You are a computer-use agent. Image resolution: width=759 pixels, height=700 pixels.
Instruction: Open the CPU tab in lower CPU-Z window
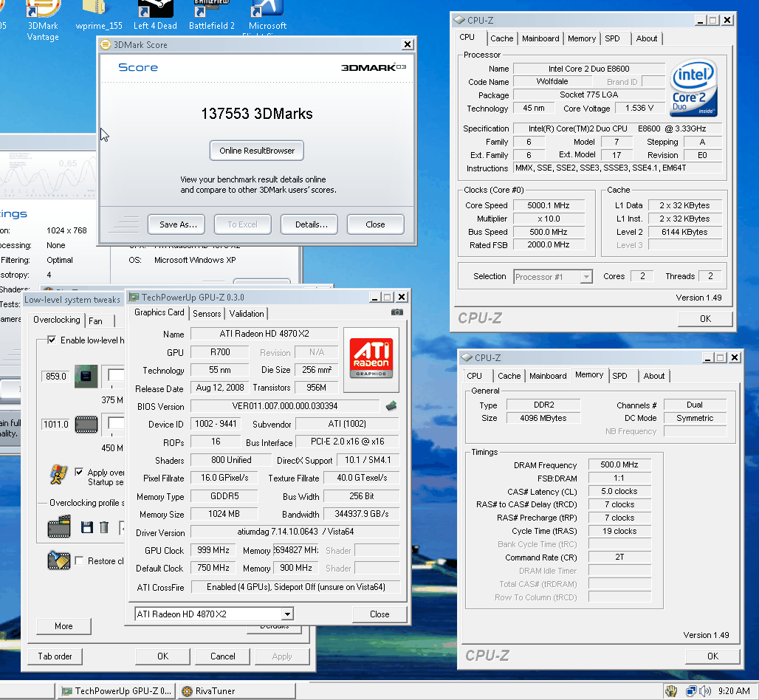click(x=474, y=376)
